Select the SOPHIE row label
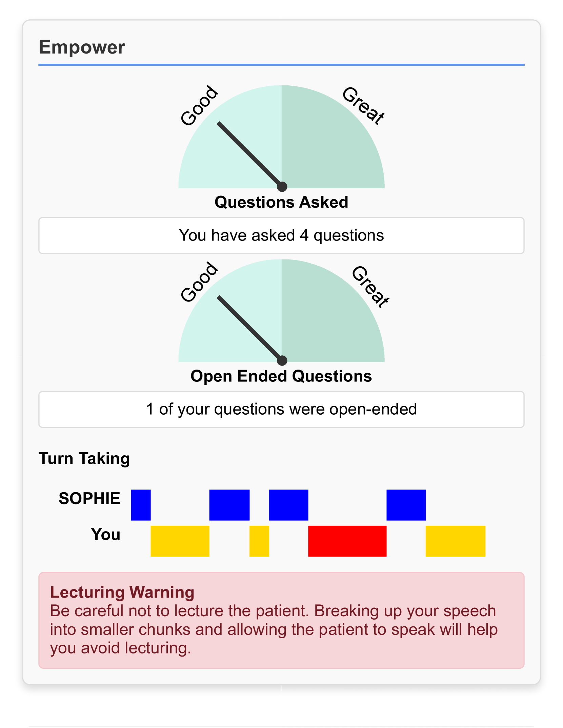 pos(89,498)
